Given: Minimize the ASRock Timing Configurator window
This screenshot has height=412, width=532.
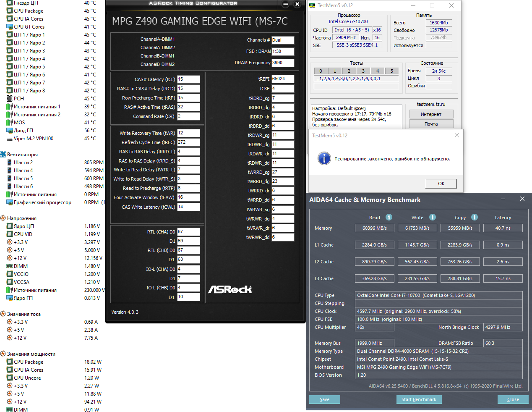Looking at the screenshot, I should click(x=285, y=4).
